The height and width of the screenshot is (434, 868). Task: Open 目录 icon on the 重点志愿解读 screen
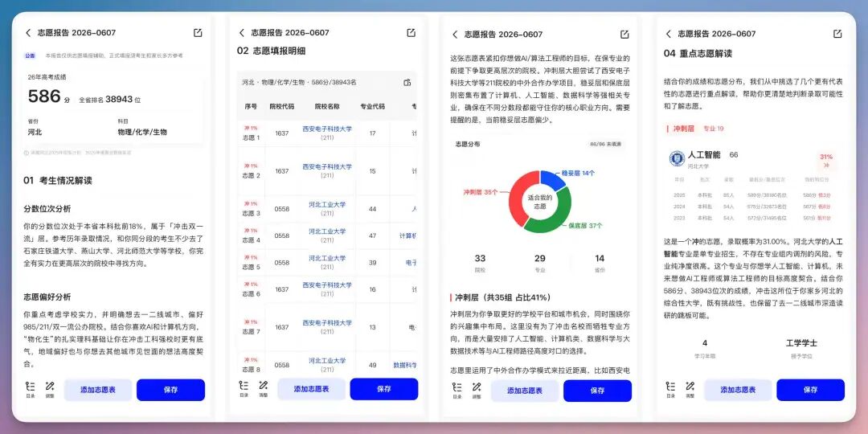(x=670, y=389)
